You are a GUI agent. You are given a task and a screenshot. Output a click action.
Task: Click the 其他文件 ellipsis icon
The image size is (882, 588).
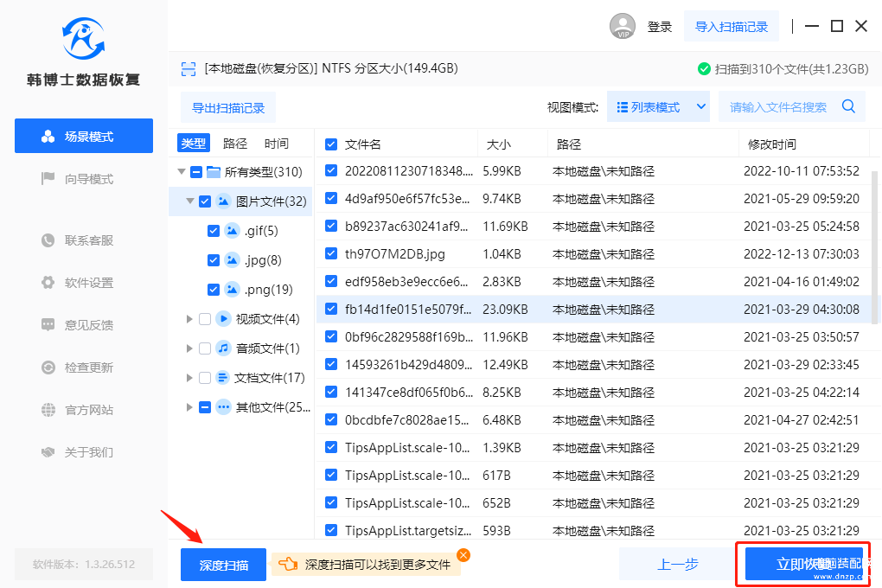[x=223, y=406]
